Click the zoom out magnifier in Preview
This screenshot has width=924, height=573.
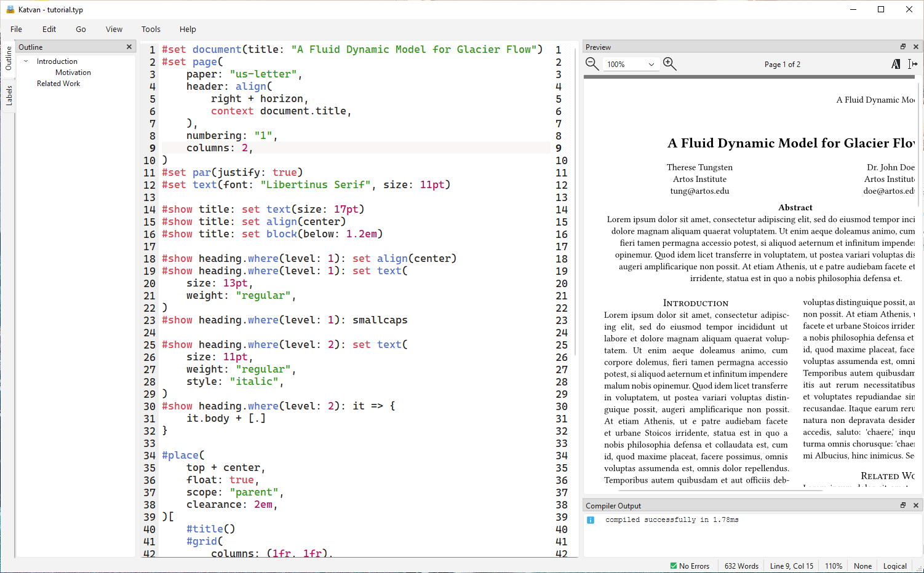(592, 64)
